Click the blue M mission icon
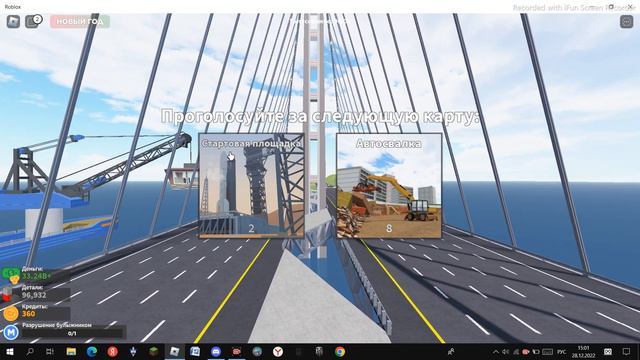640x360 pixels. pyautogui.click(x=11, y=332)
